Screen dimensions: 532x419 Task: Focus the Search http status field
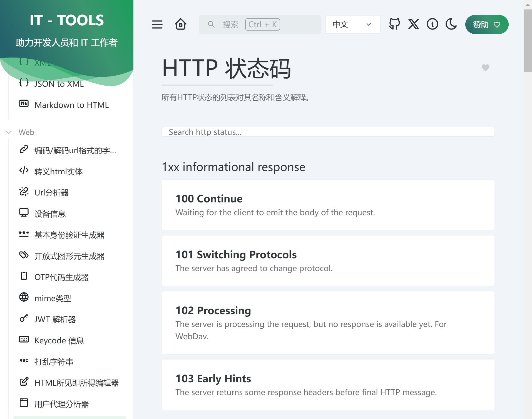pyautogui.click(x=328, y=132)
